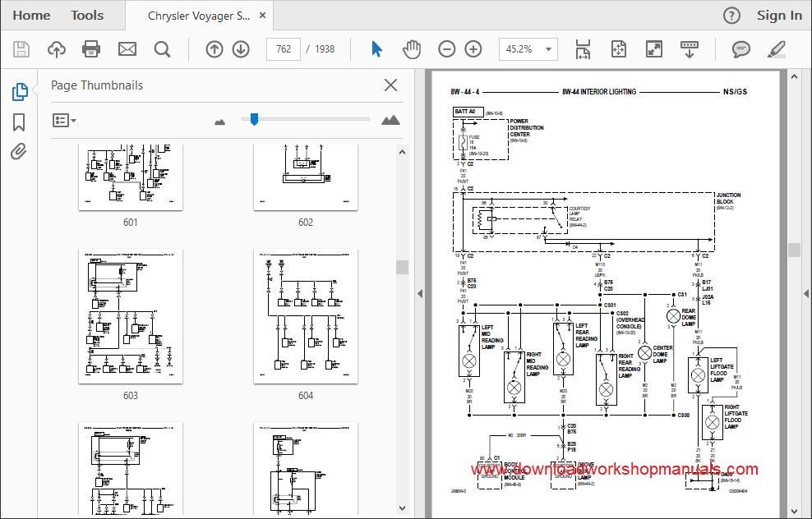The width and height of the screenshot is (812, 519).
Task: Zoom out with minus button
Action: tap(446, 49)
